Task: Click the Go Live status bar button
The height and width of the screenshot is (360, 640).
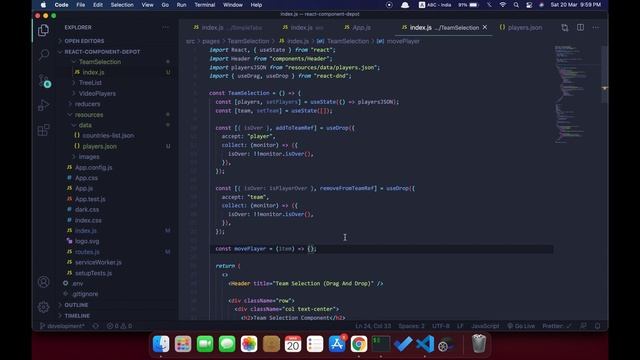Action: 521,326
